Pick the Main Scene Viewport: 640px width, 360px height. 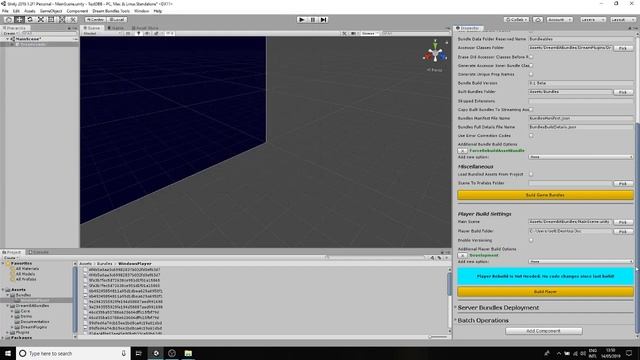click(623, 222)
